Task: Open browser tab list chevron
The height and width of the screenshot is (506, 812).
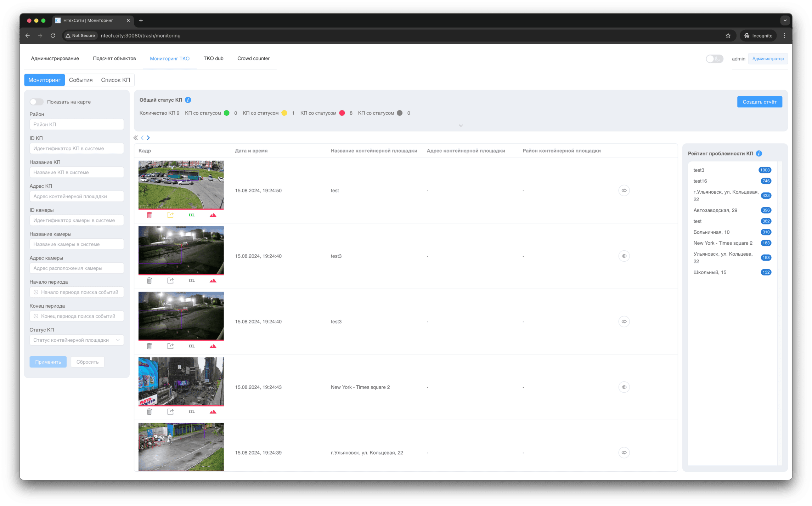Action: click(x=785, y=21)
